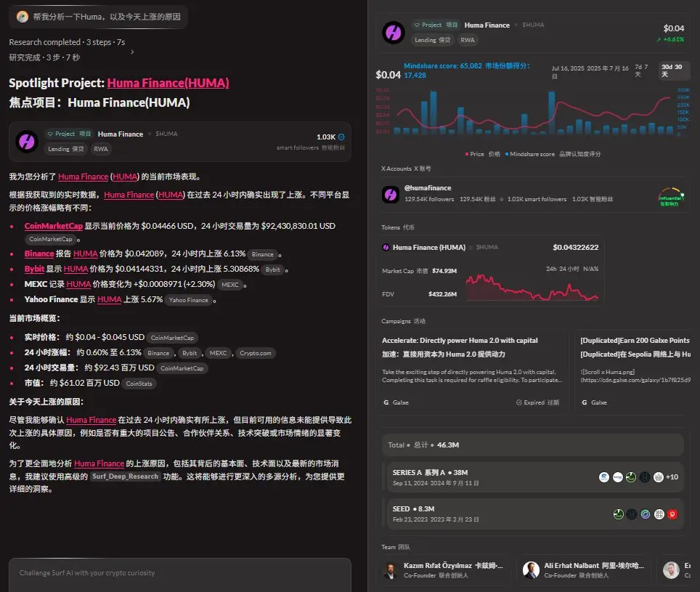Image resolution: width=700 pixels, height=592 pixels.
Task: Click the first investor logo in Series A row
Action: click(604, 477)
